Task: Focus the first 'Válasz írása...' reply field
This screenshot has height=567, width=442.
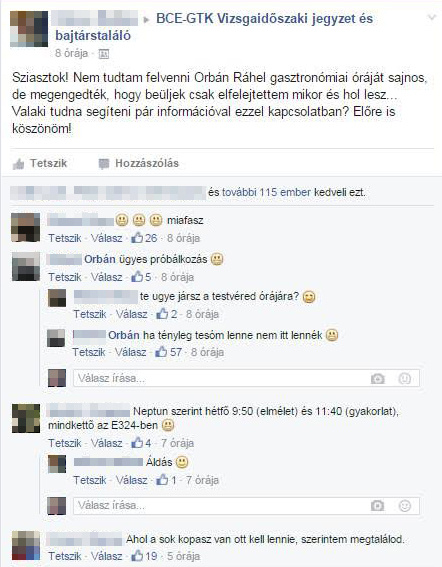Action: (x=246, y=378)
